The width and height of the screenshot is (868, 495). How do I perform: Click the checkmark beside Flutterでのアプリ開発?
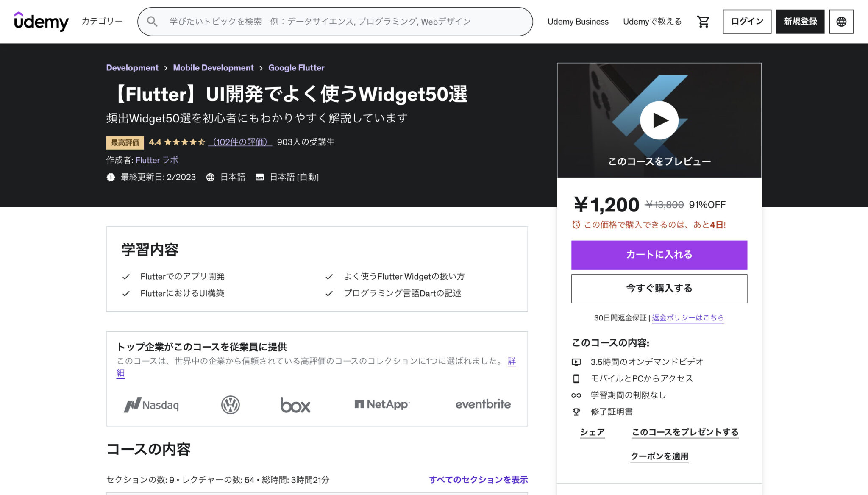[x=125, y=276]
